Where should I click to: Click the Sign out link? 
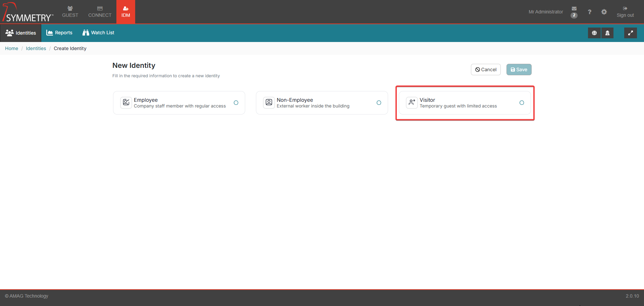click(x=625, y=12)
